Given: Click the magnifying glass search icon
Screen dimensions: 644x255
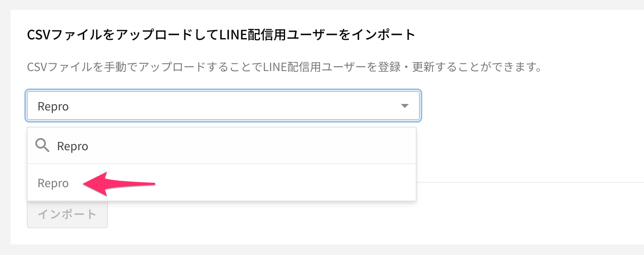Looking at the screenshot, I should pos(42,145).
